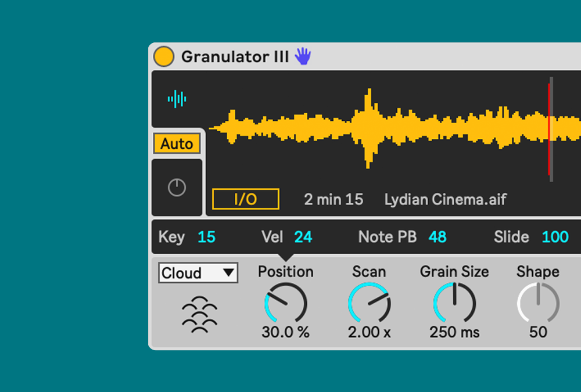Click the blue hand icon beside the title
This screenshot has width=581, height=392.
tap(302, 56)
